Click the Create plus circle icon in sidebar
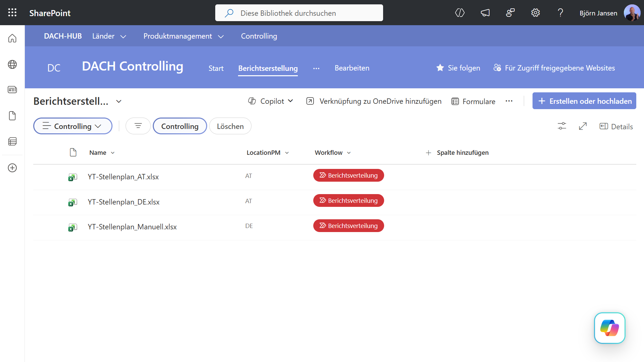 [x=12, y=168]
